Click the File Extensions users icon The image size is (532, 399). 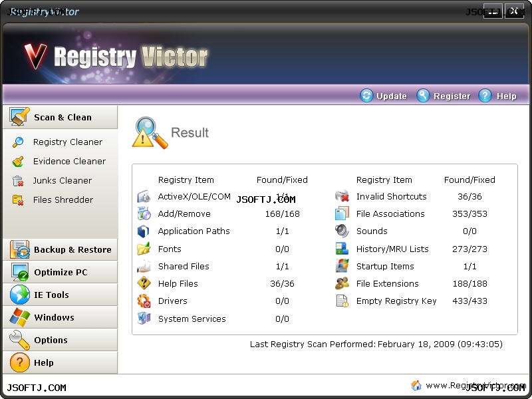[342, 283]
